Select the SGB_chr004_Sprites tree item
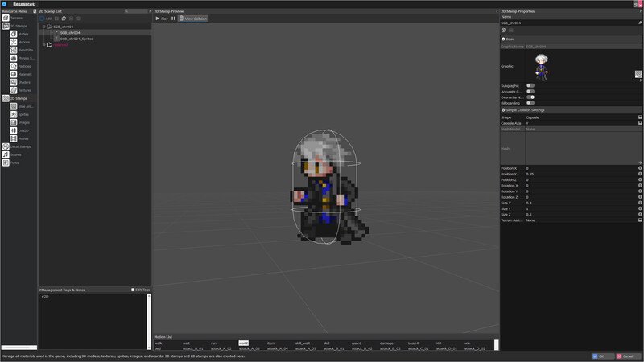This screenshot has width=644, height=362. tap(76, 39)
